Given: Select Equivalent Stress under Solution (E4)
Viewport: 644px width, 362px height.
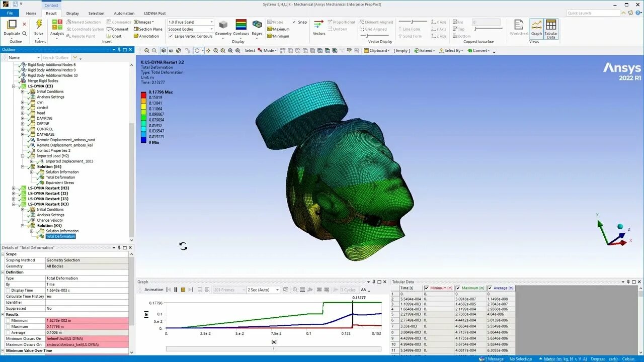Looking at the screenshot, I should (60, 183).
